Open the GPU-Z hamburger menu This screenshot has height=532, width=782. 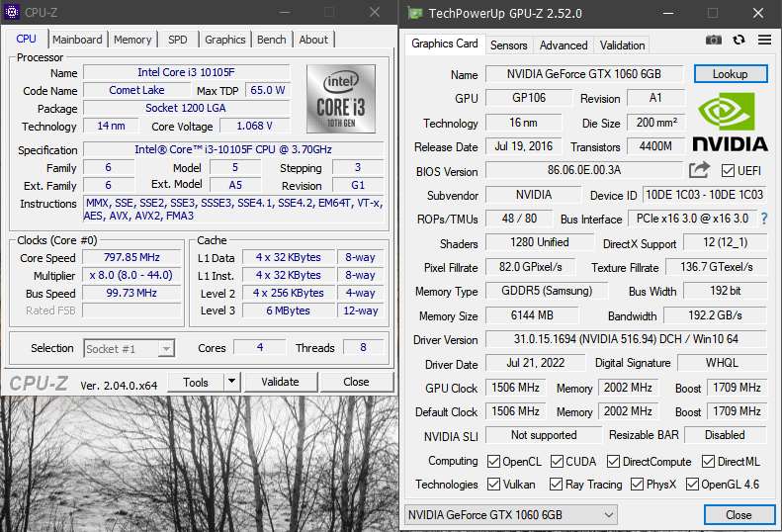click(764, 40)
